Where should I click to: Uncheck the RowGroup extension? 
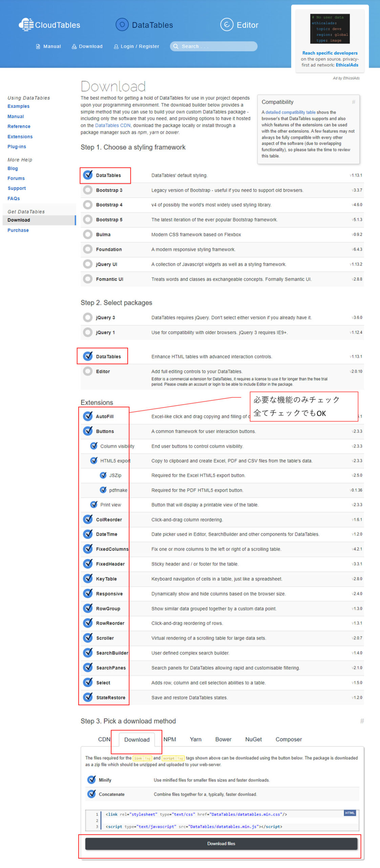tap(88, 609)
